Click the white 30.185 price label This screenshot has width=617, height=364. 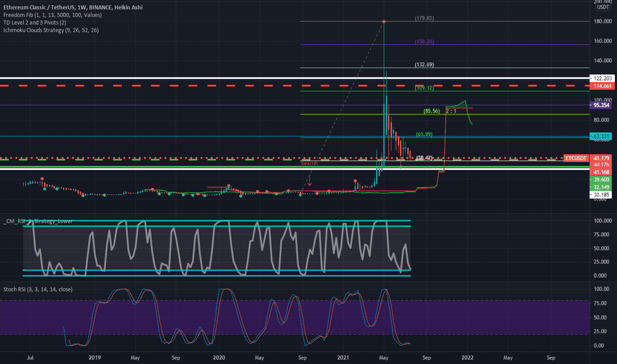coord(601,195)
